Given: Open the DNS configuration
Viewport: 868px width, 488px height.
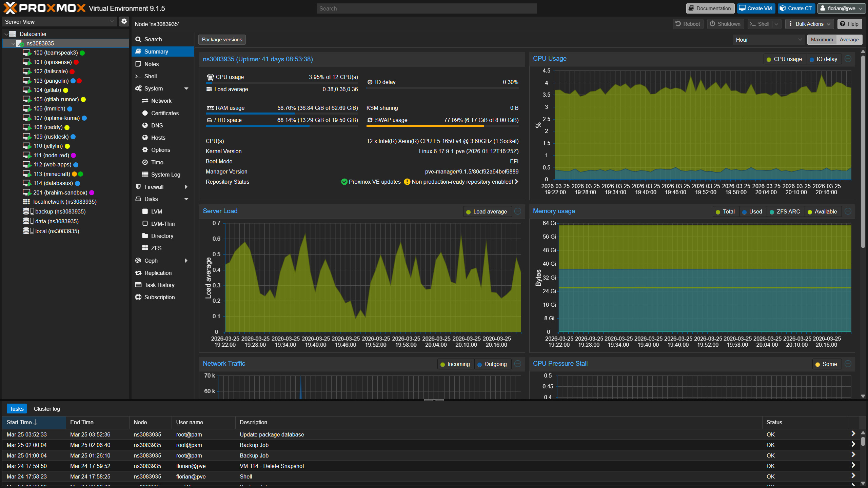Looking at the screenshot, I should pyautogui.click(x=157, y=125).
